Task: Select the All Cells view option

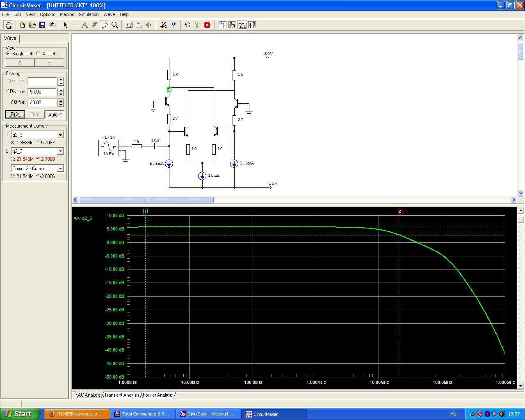Action: [x=38, y=54]
